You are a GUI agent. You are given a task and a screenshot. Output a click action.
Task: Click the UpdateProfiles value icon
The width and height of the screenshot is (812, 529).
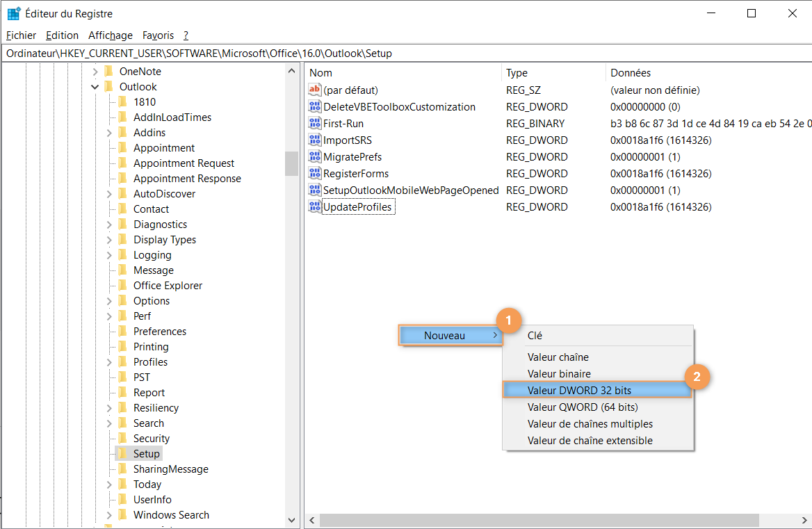tap(314, 206)
